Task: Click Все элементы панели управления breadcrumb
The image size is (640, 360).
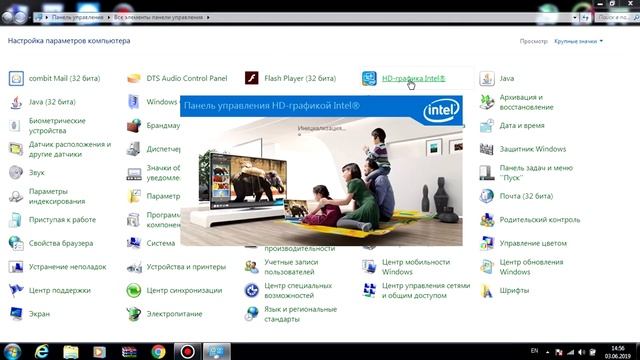Action: (158, 18)
